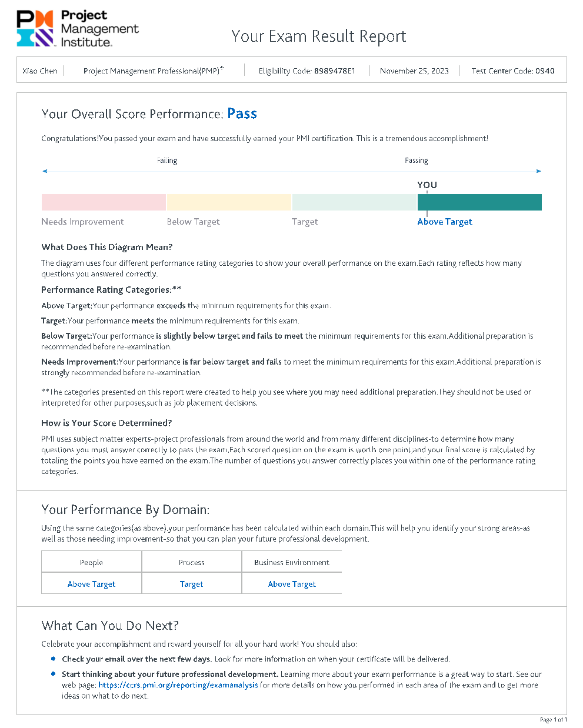Viewport: 583px width, 728px height.
Task: Click the right arrow at the Passing end
Action: point(538,171)
